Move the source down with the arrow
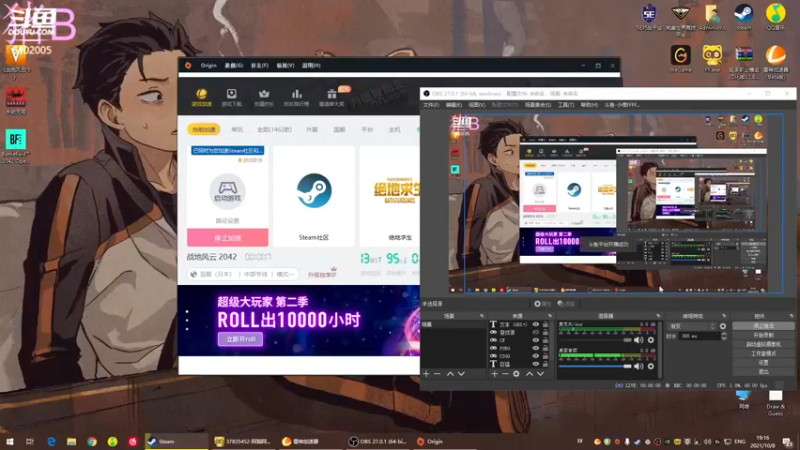Image resolution: width=800 pixels, height=450 pixels. coord(540,374)
